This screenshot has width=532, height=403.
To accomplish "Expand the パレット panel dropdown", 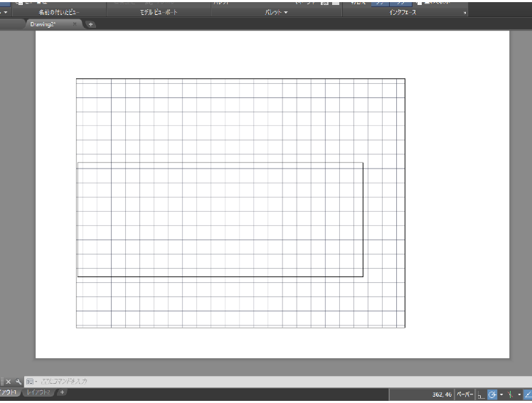I will (286, 13).
